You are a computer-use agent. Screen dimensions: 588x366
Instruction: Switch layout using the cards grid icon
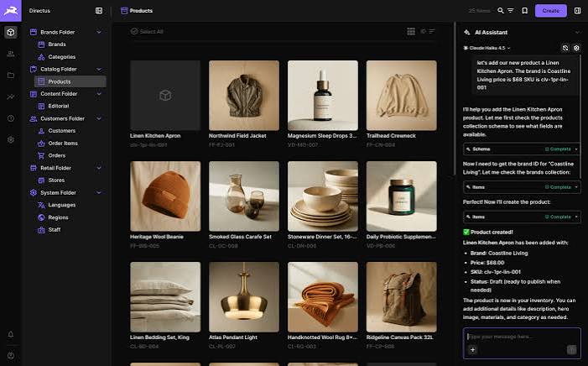coord(411,32)
